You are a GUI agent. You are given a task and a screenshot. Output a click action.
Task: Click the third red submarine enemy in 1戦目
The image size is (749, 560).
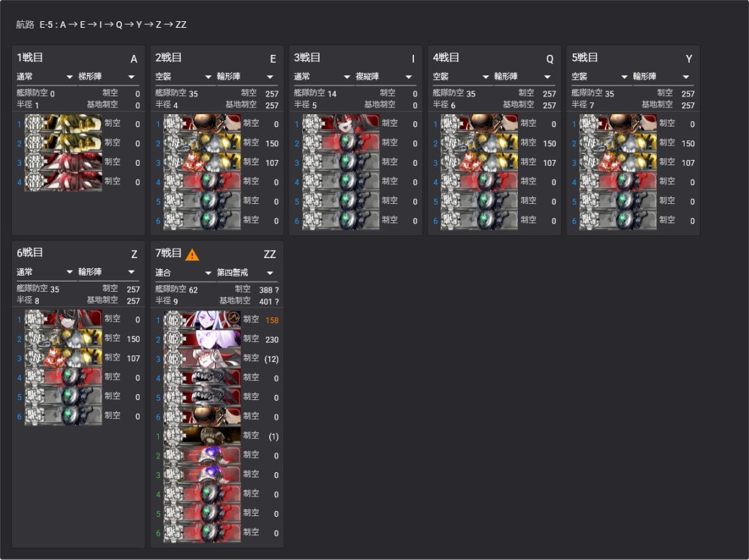click(62, 162)
